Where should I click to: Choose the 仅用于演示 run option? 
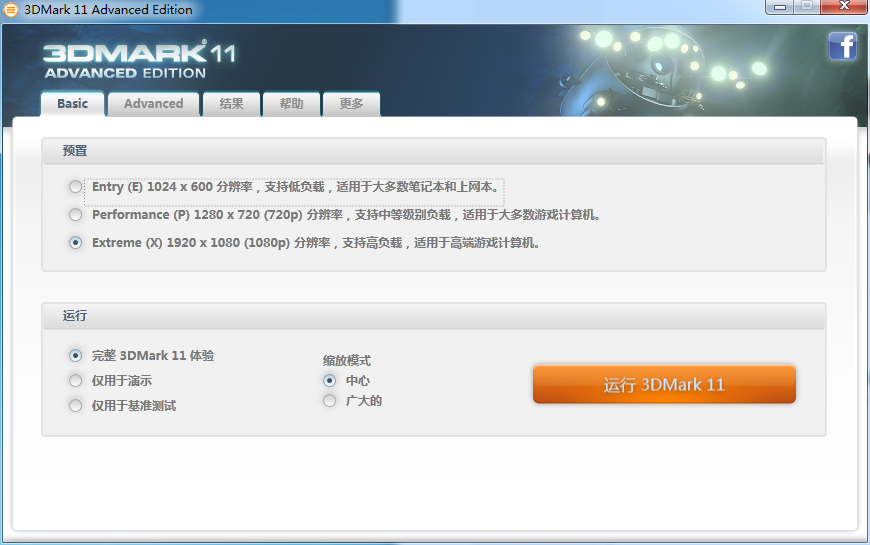coord(75,380)
